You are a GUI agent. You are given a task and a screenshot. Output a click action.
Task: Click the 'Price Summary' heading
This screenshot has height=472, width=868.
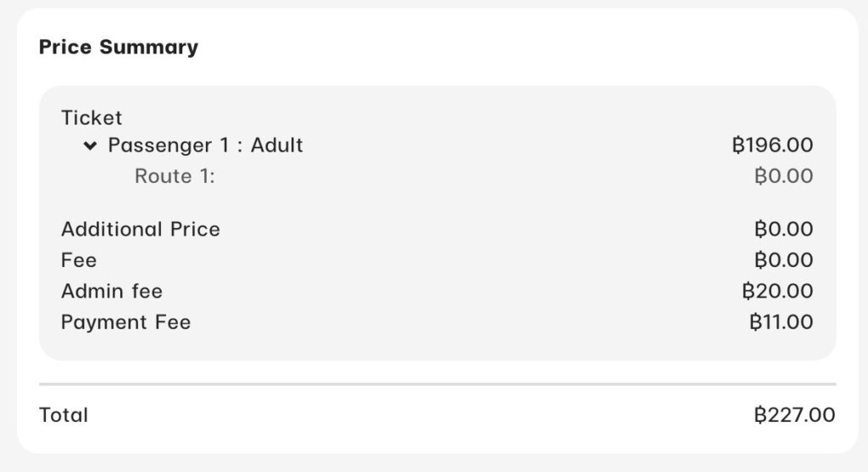[x=119, y=47]
